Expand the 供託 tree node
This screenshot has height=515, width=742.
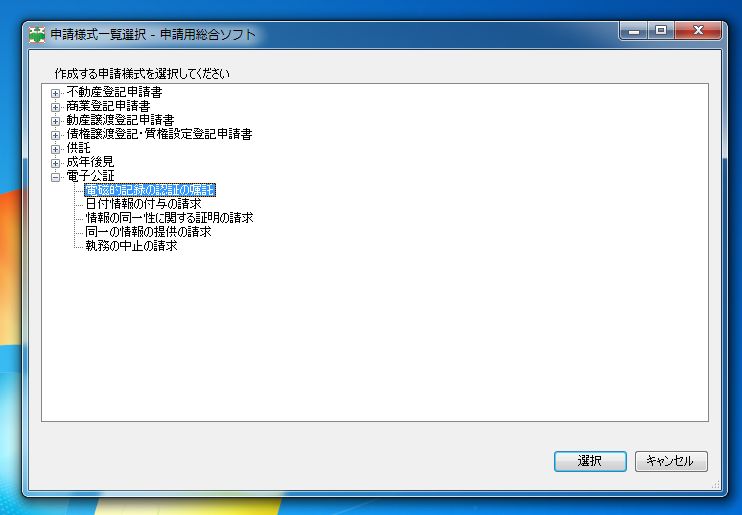55,149
